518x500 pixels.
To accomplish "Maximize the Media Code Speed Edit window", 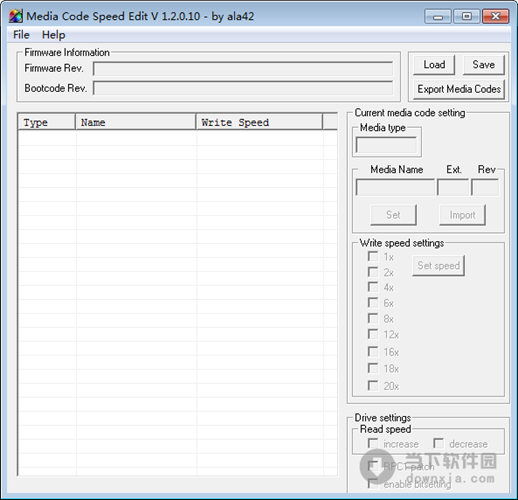I will [467, 16].
